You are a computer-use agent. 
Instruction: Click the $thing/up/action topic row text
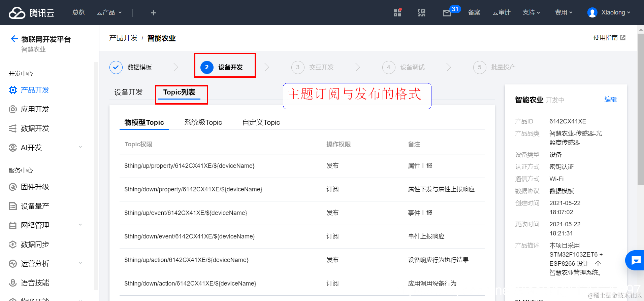click(x=186, y=260)
